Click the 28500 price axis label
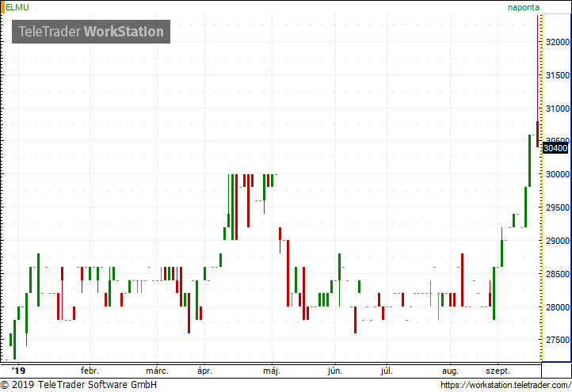Viewport: 572px width, 392px height. tap(558, 274)
